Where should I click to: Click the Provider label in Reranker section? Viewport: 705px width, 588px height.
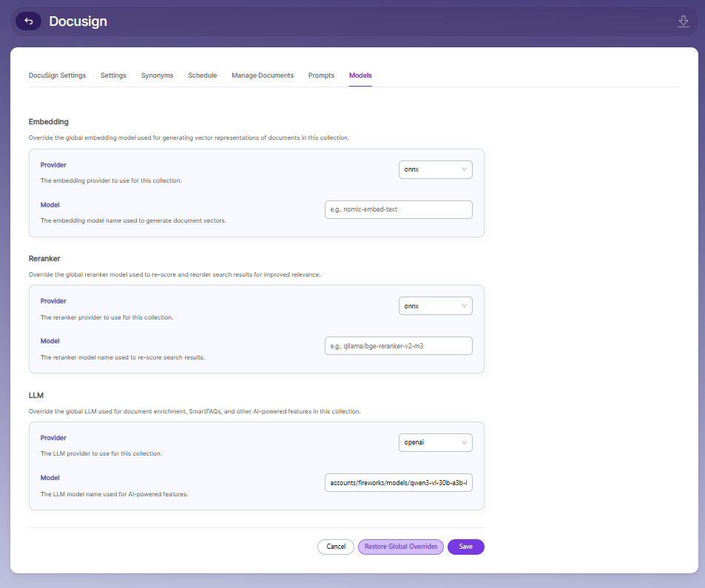click(x=53, y=301)
